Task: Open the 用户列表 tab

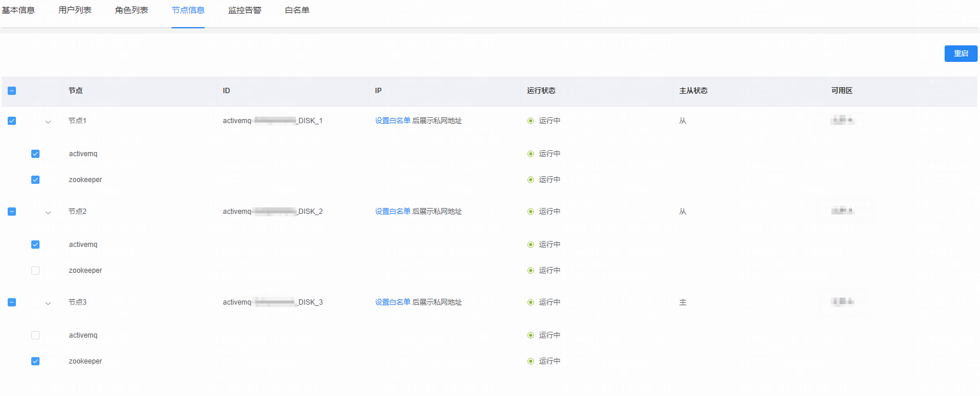Action: point(75,10)
